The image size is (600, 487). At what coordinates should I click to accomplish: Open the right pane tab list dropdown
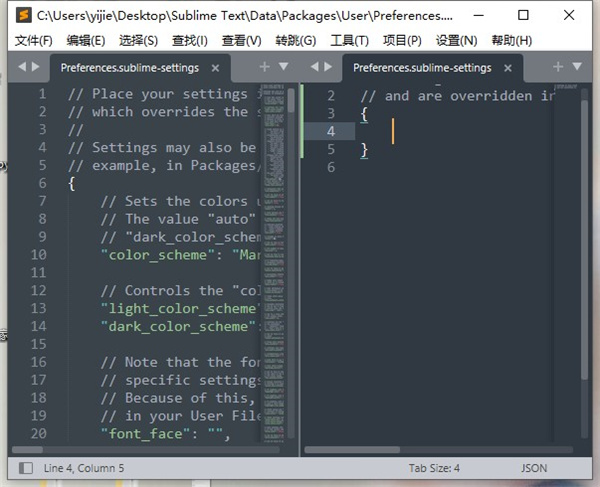[x=577, y=67]
